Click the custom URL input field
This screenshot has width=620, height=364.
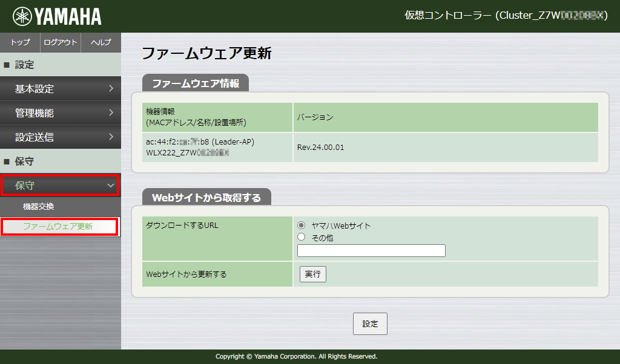371,250
